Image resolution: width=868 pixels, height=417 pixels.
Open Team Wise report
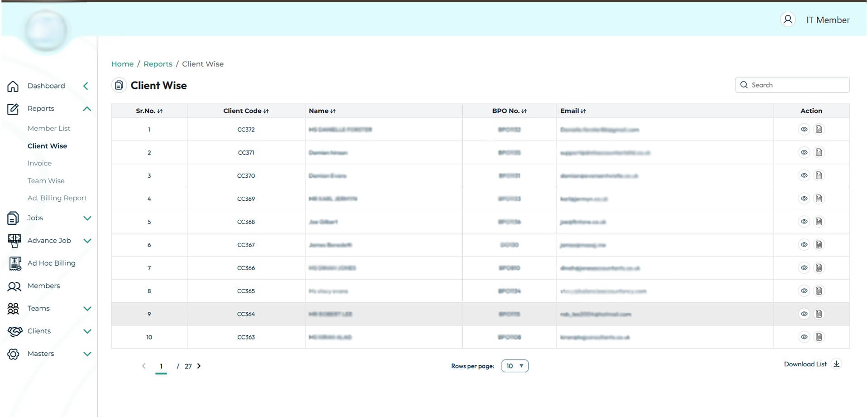click(46, 180)
